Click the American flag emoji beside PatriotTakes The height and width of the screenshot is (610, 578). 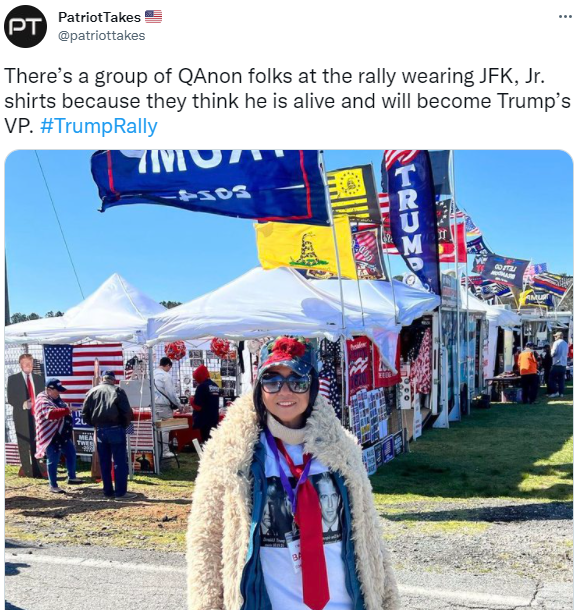[153, 17]
